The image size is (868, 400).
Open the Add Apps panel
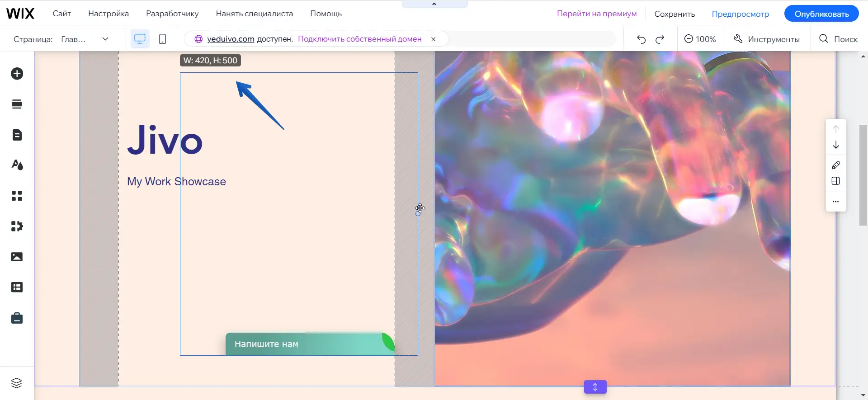click(17, 196)
